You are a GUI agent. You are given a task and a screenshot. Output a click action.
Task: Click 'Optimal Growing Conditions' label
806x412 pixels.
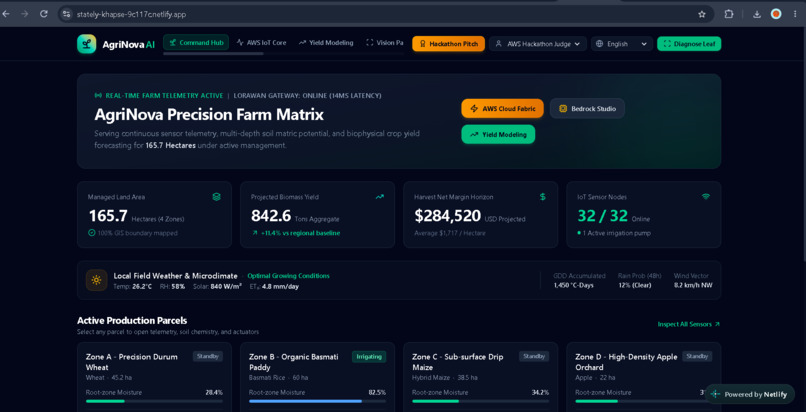coord(288,276)
